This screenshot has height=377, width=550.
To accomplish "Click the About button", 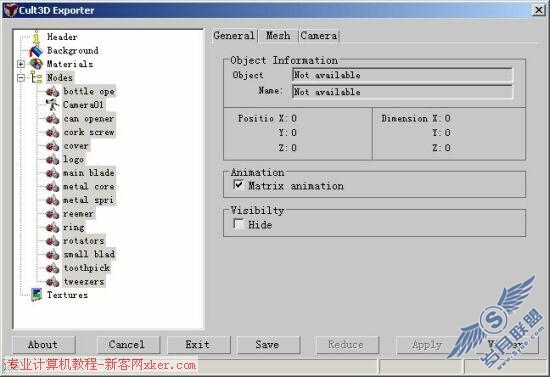I will tap(43, 345).
